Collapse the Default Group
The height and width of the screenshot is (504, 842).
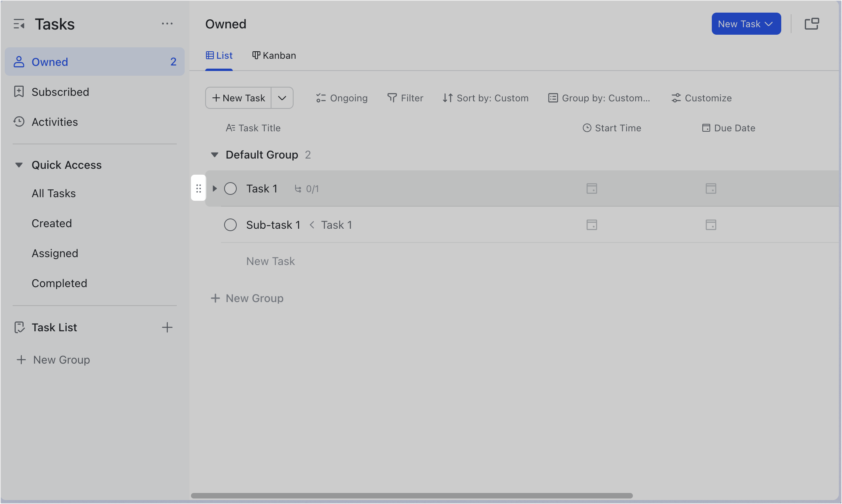[215, 155]
